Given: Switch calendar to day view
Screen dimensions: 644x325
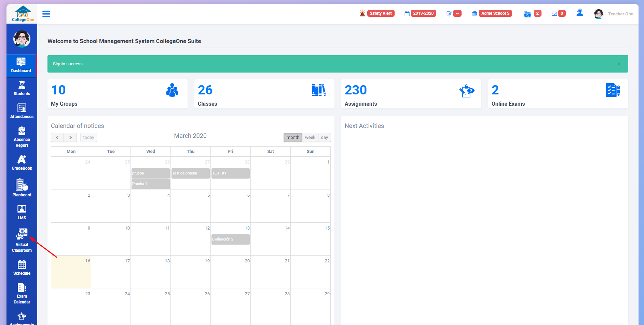Looking at the screenshot, I should (x=325, y=138).
